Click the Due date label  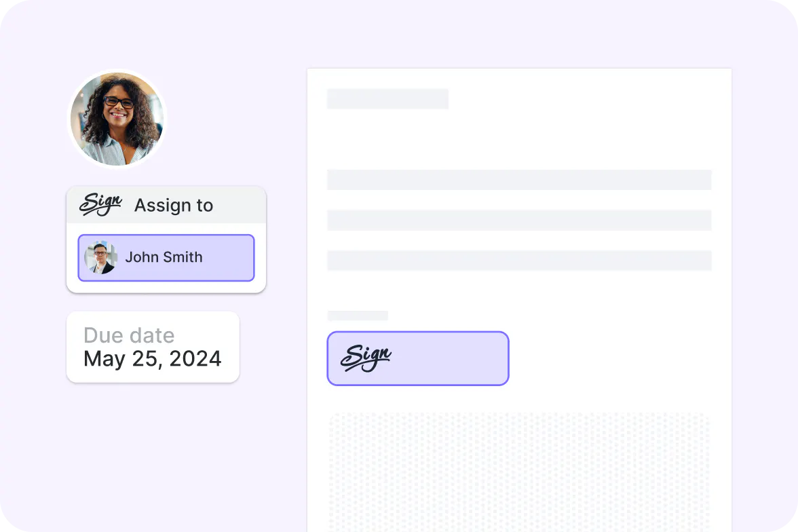(129, 335)
